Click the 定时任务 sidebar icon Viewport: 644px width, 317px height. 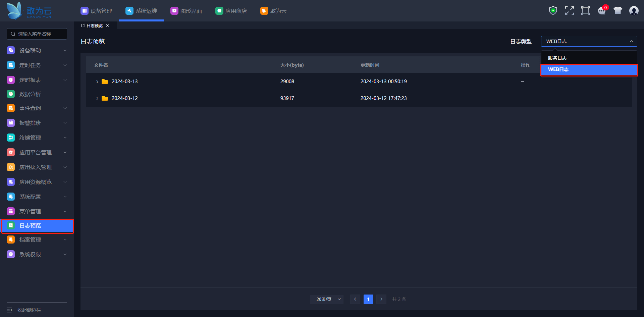[x=11, y=65]
